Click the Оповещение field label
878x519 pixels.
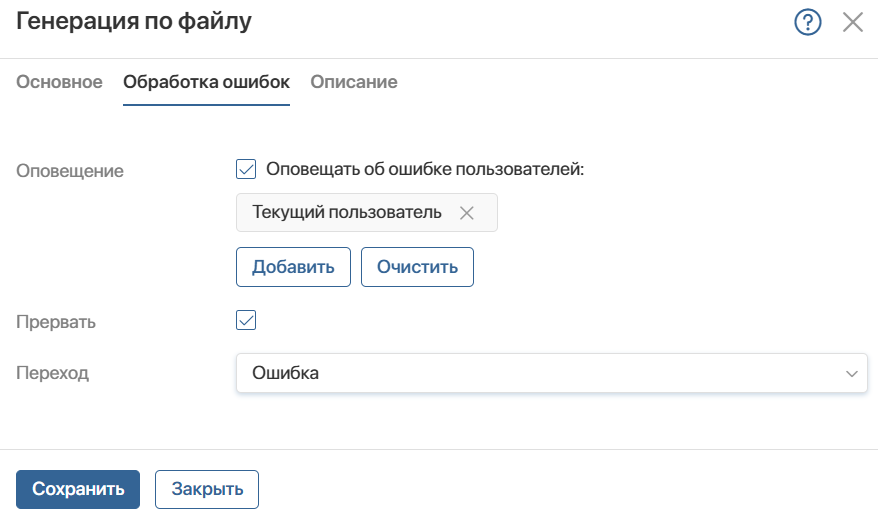tap(70, 171)
